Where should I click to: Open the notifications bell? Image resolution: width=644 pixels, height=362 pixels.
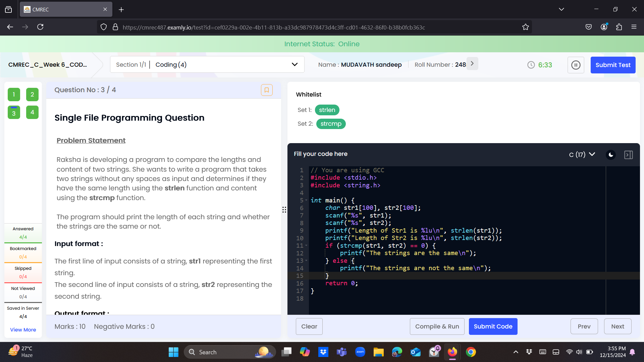point(632,352)
